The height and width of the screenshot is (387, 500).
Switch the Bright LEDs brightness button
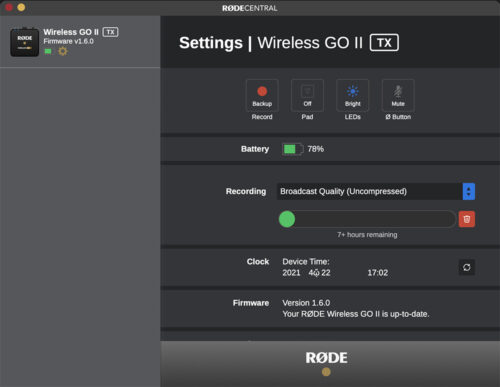353,96
